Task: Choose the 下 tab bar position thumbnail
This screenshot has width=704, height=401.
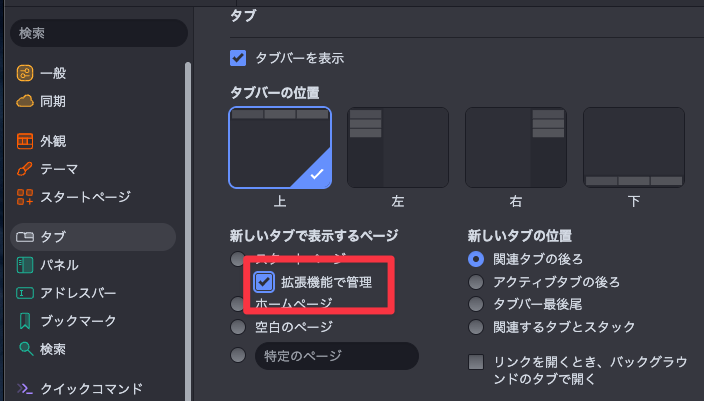Action: pyautogui.click(x=634, y=148)
